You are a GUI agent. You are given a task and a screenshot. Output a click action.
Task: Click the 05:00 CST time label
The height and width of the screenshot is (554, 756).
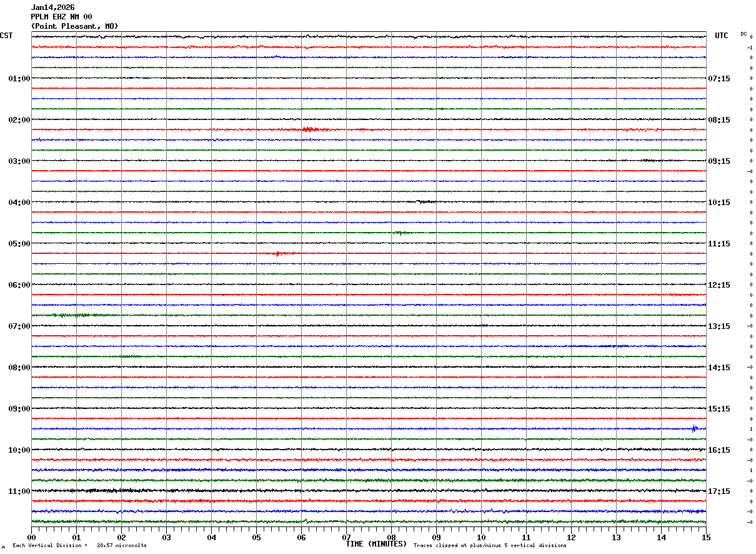19,244
